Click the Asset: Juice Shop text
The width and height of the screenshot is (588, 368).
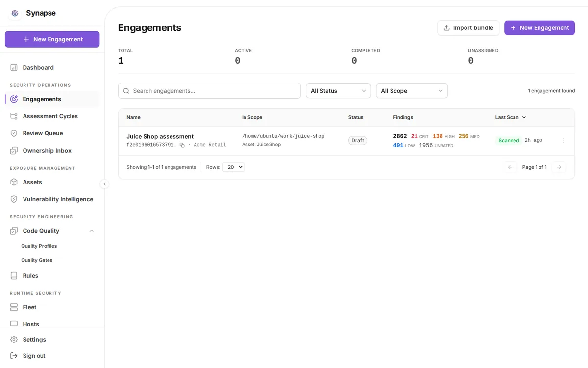(x=261, y=145)
